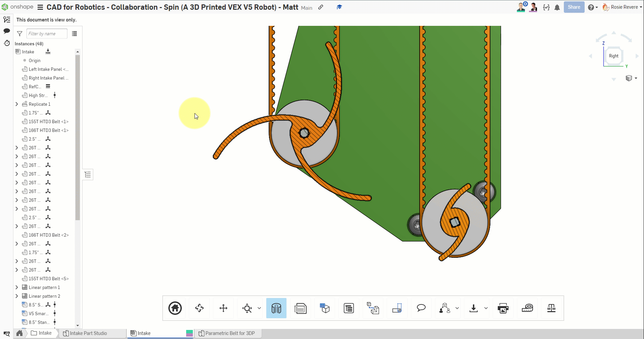Select the 3D rotate tool

199,308
